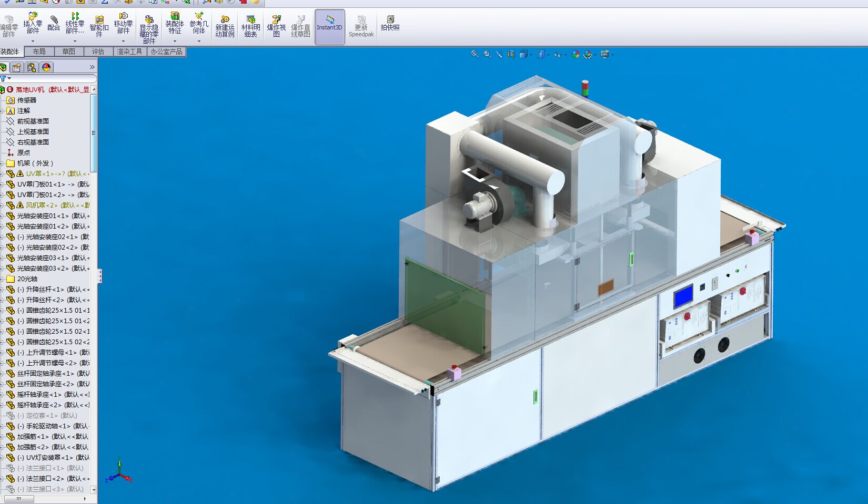Select 手轮驱动轴<1> in the tree
Screen dimensions: 868x504
point(53,426)
